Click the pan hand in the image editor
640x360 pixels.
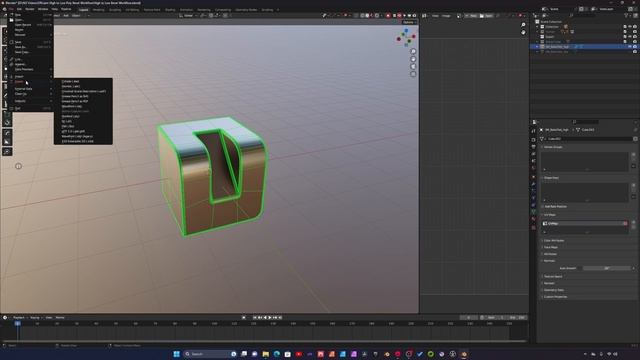[x=523, y=32]
